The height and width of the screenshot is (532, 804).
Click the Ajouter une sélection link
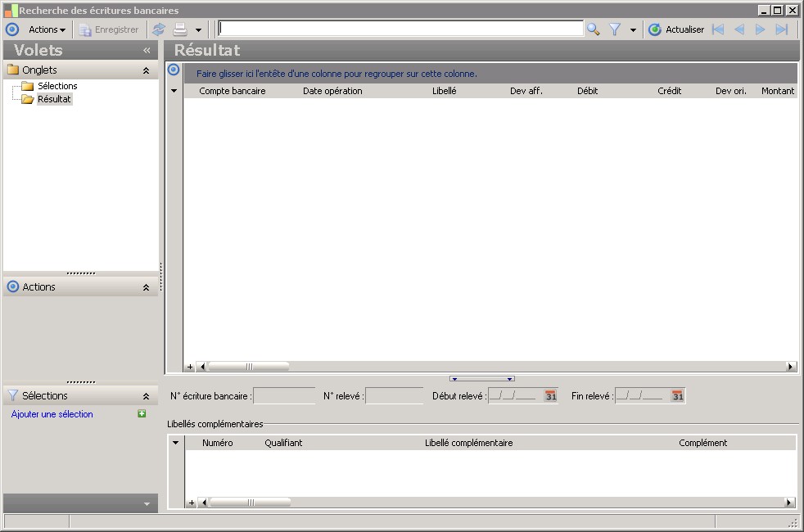52,414
